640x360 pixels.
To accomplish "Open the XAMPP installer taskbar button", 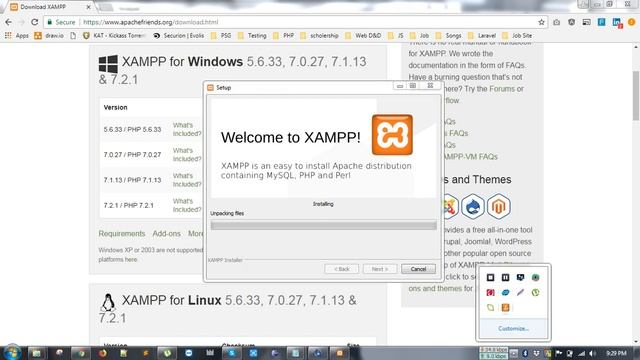I will click(340, 353).
